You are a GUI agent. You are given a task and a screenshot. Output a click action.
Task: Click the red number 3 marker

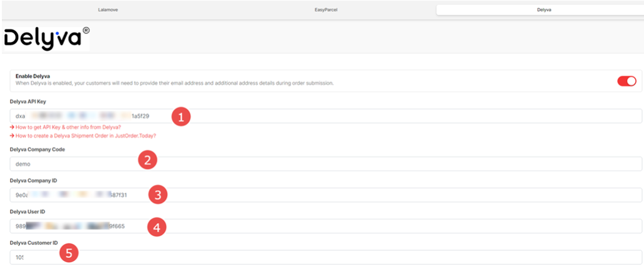pos(158,195)
